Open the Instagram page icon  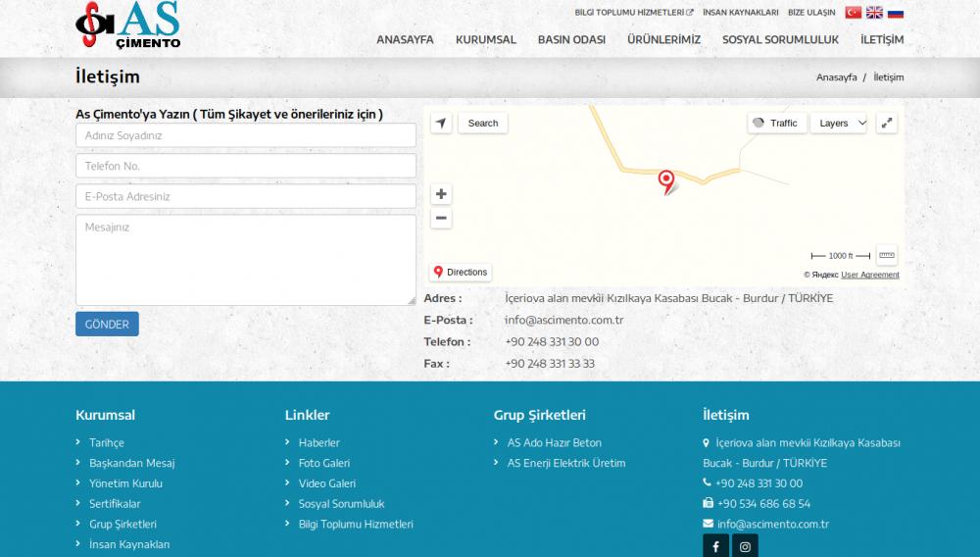(745, 546)
